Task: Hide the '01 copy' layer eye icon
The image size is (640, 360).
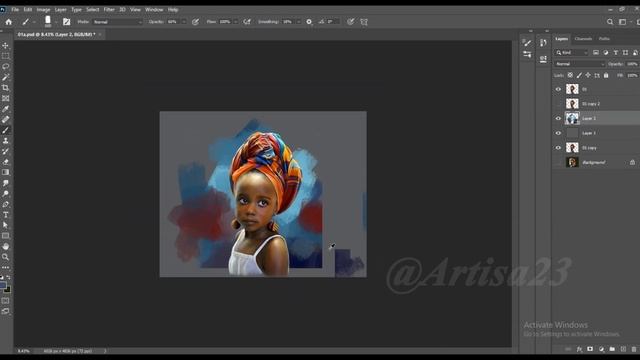Action: (558, 148)
